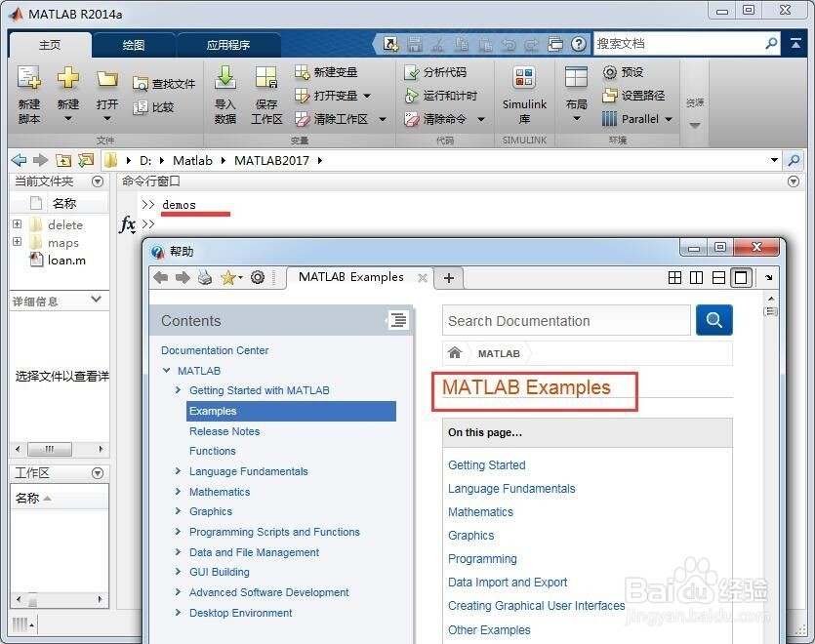Go back in current folder toolbar
This screenshot has height=644, width=815.
point(19,160)
